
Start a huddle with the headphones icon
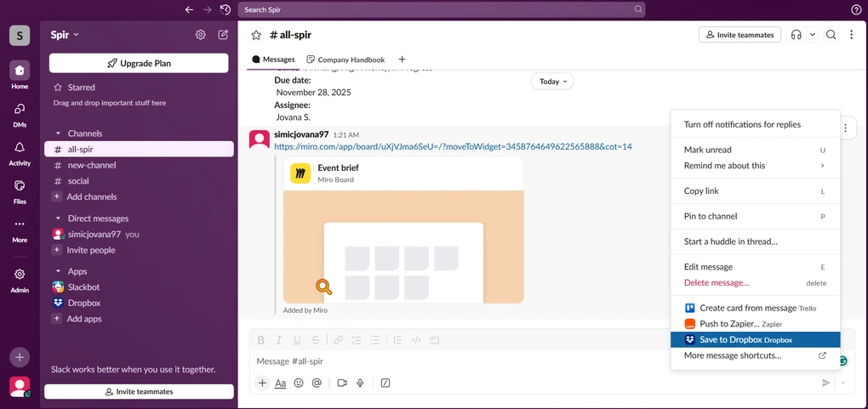(x=796, y=35)
